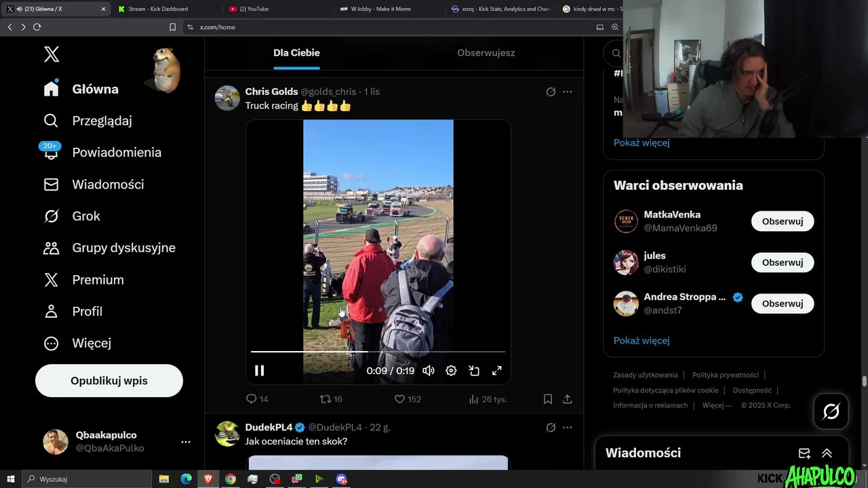This screenshot has height=488, width=868.
Task: Close the Główna / X browser tab
Action: pyautogui.click(x=103, y=9)
